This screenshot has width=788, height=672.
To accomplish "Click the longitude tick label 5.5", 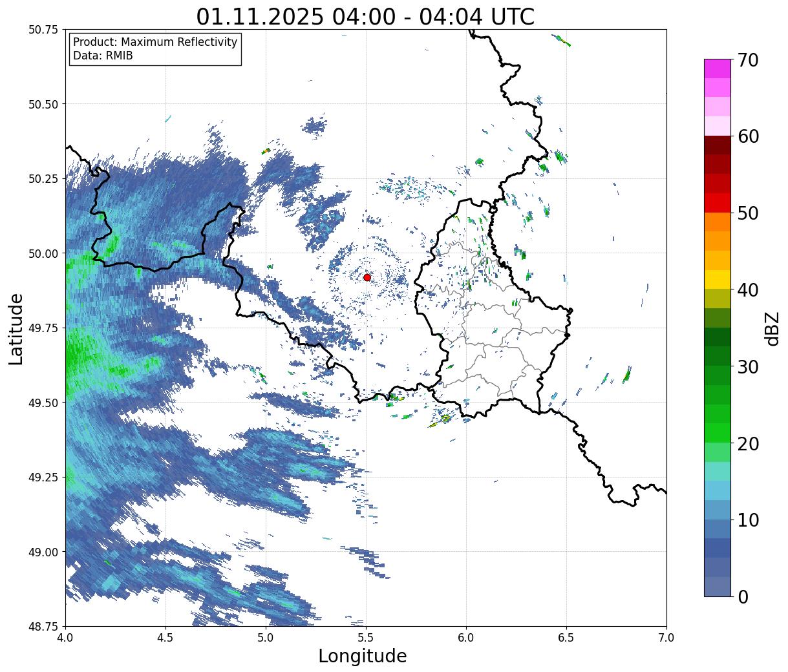I will (x=366, y=637).
